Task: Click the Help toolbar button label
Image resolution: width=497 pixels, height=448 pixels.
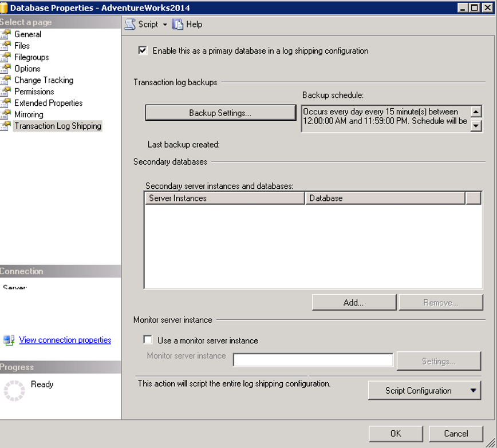Action: tap(194, 25)
